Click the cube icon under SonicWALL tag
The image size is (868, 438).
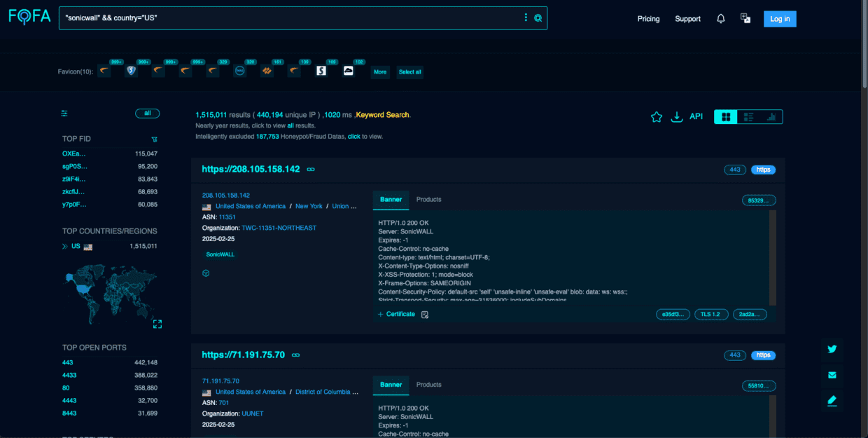click(206, 273)
